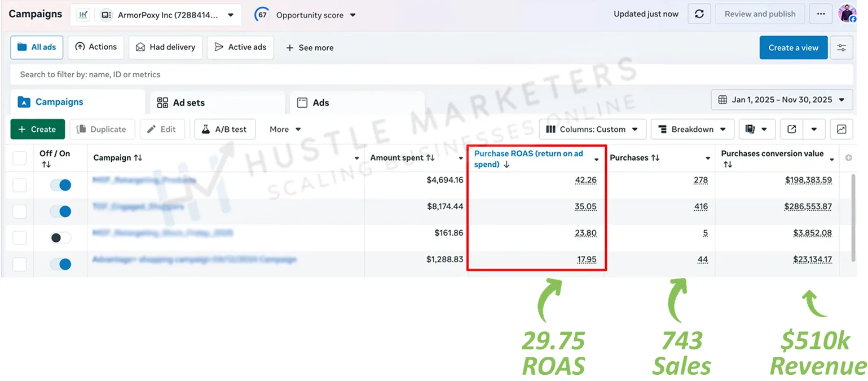Select the All ads view
The image size is (868, 381).
[37, 47]
